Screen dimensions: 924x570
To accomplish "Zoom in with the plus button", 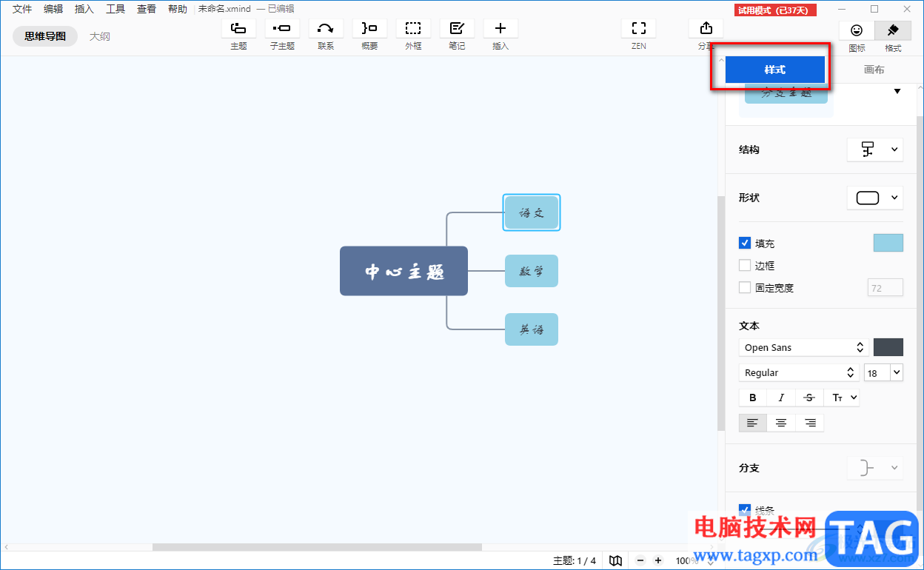I will tap(658, 560).
